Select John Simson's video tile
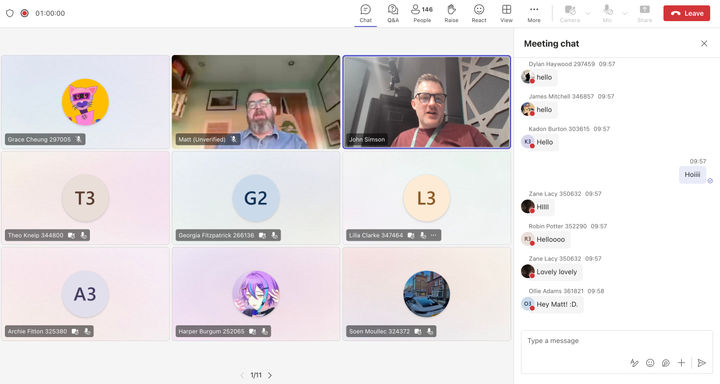 [427, 102]
